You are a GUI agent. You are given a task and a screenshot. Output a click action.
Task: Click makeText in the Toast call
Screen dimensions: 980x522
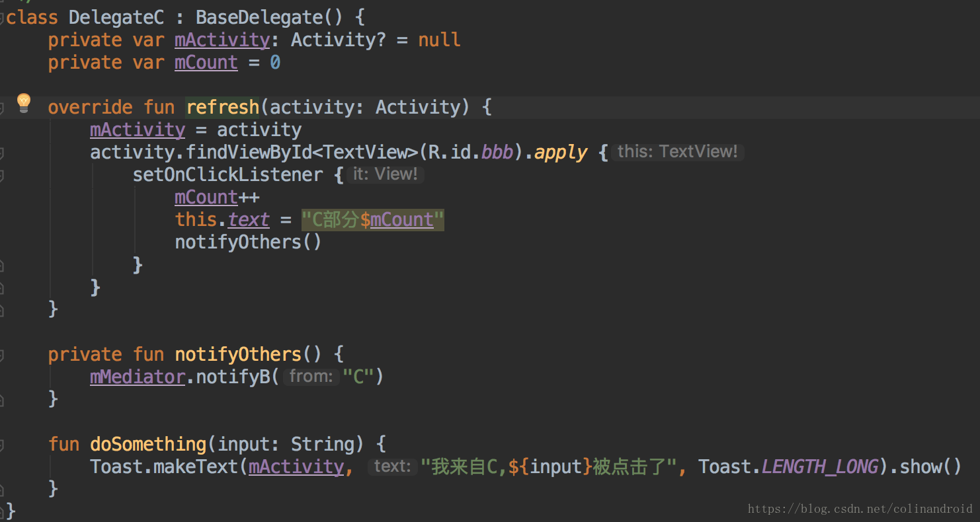pyautogui.click(x=196, y=467)
